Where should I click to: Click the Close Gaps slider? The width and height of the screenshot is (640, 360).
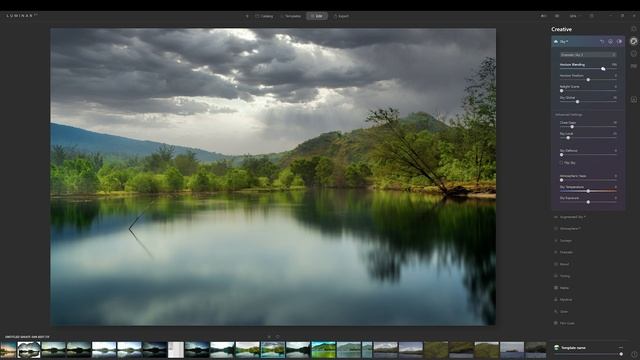588,127
